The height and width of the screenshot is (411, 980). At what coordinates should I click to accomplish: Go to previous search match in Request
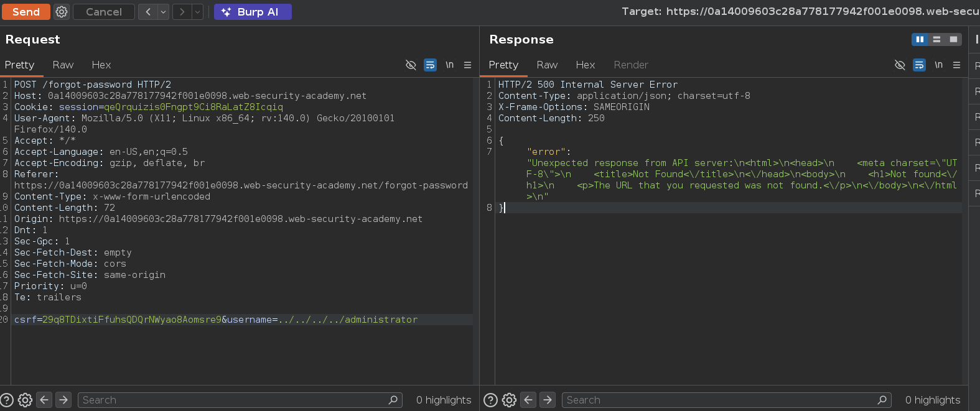point(44,400)
